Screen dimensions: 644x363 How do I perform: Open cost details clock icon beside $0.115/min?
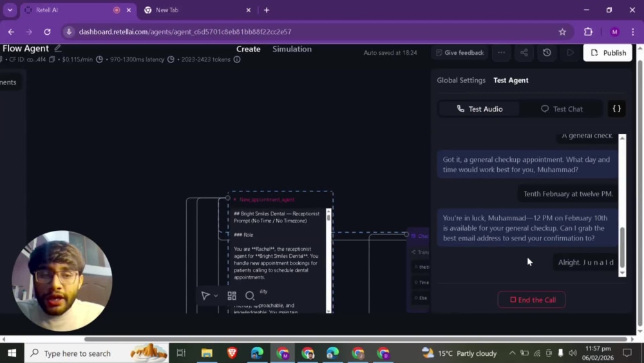99,59
